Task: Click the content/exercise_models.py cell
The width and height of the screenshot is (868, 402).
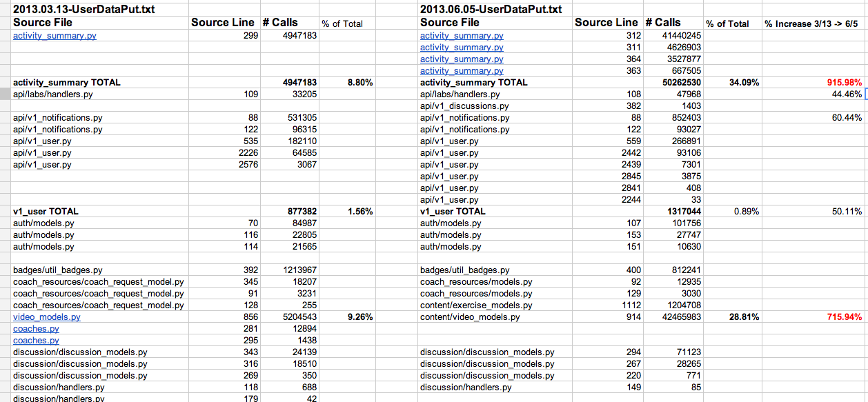Action: click(x=476, y=305)
